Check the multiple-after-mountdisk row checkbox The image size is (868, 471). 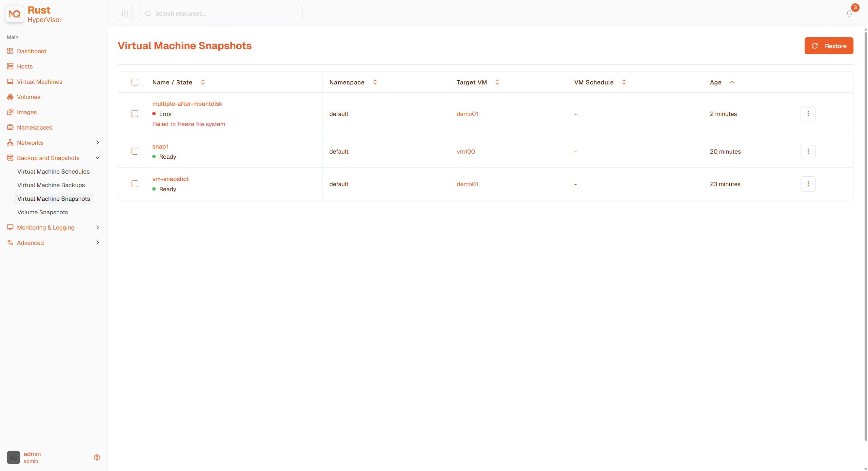(135, 114)
